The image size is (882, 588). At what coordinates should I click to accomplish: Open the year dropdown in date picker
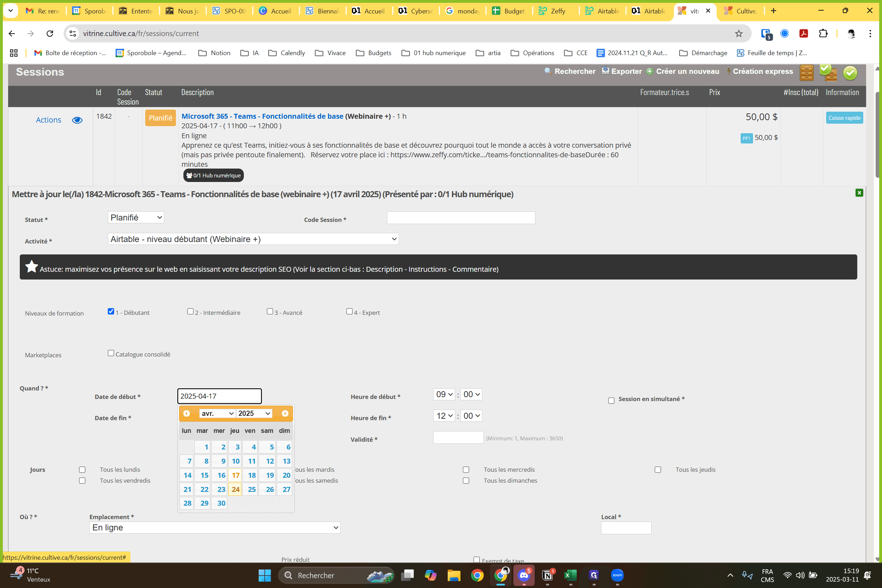(x=254, y=413)
